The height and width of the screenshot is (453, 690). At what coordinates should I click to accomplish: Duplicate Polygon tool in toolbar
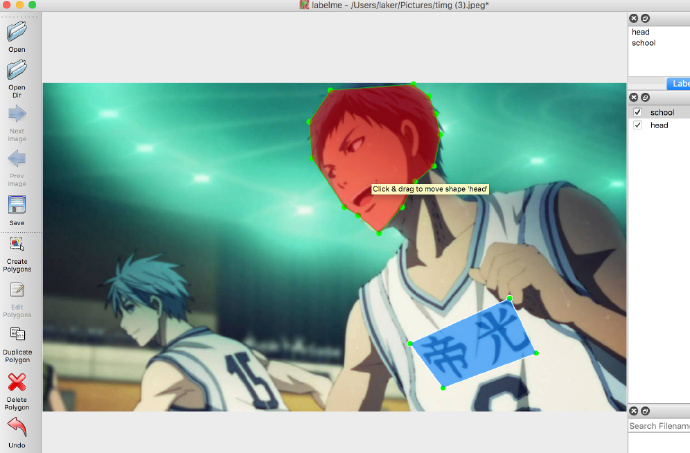[17, 345]
